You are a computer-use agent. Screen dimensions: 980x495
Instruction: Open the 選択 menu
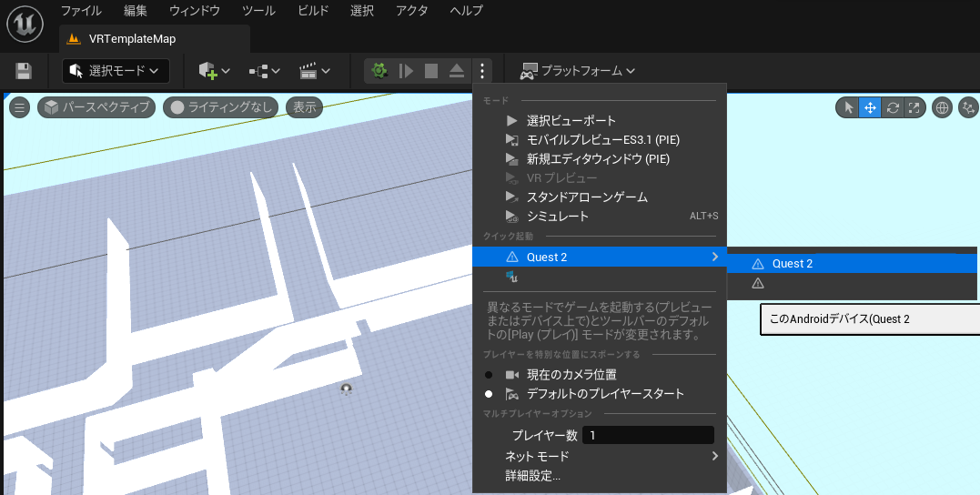click(x=362, y=11)
